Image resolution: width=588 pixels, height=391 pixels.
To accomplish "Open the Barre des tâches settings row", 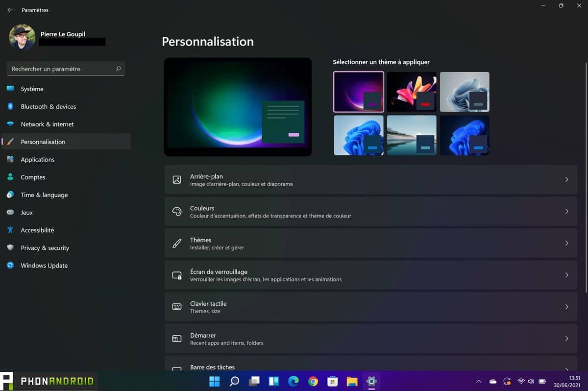I will pyautogui.click(x=370, y=364).
